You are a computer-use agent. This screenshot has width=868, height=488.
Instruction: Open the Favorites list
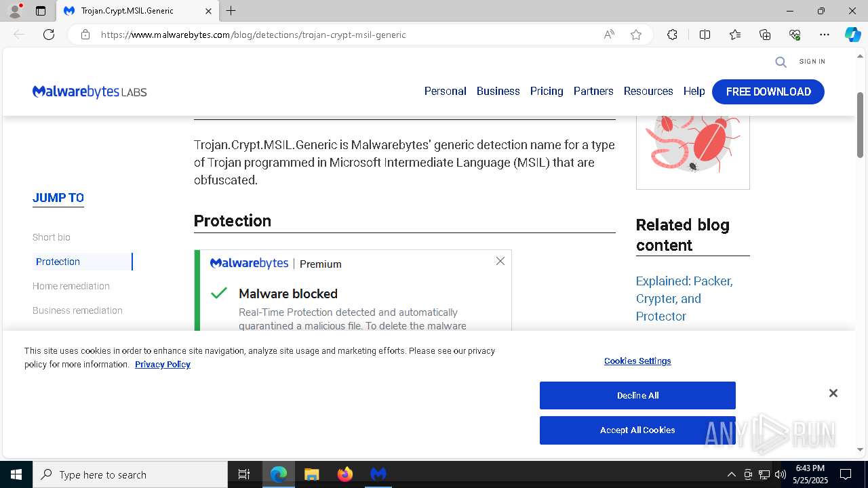click(735, 35)
